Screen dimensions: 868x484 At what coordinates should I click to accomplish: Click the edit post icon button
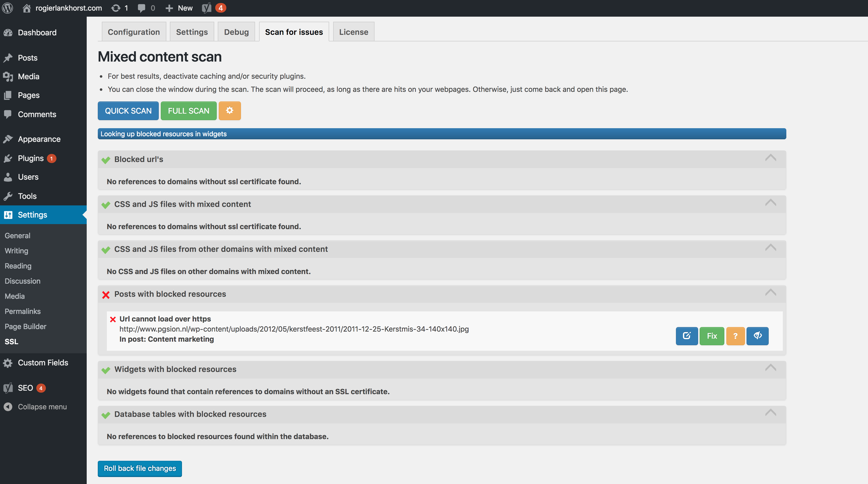[687, 336]
